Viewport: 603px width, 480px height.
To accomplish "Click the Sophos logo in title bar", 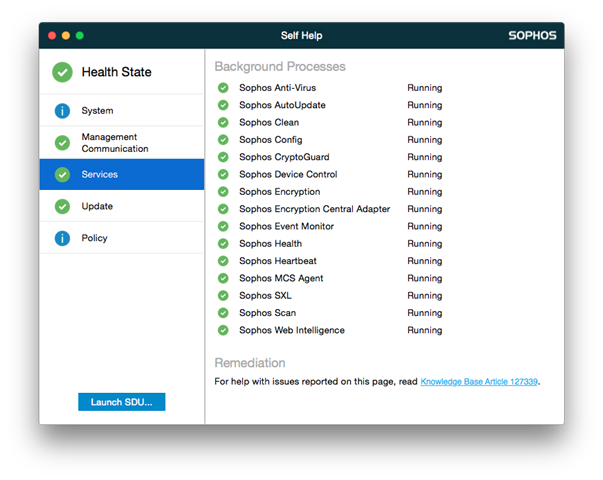I will 531,36.
